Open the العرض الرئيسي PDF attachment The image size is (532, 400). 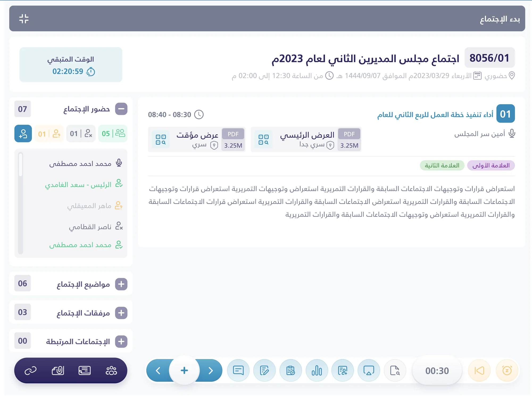[x=306, y=140]
